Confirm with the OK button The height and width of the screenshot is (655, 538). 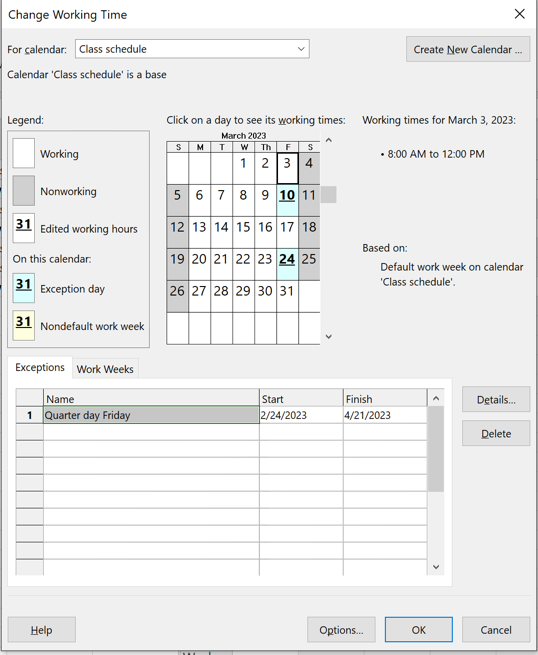coord(419,630)
